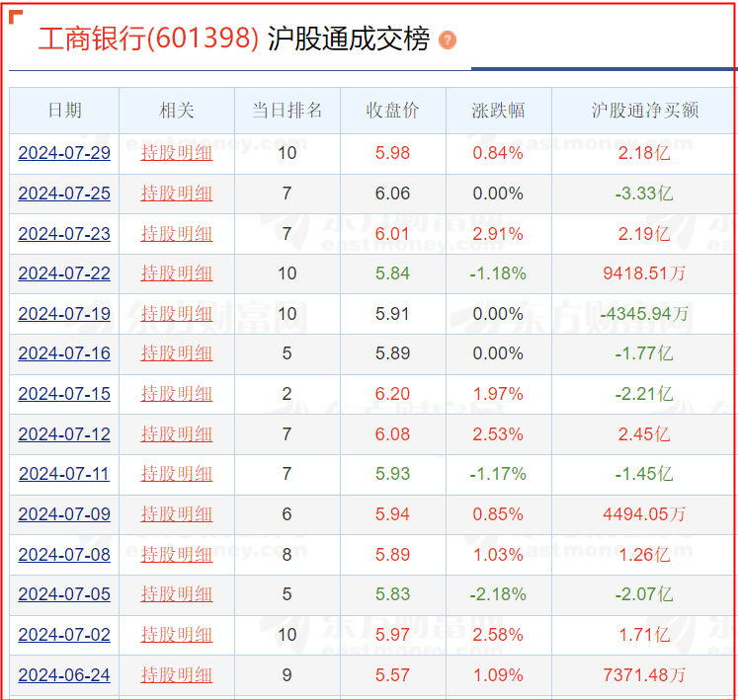
Task: Open 持股明细 for 2024-07-22 row
Action: point(177,273)
